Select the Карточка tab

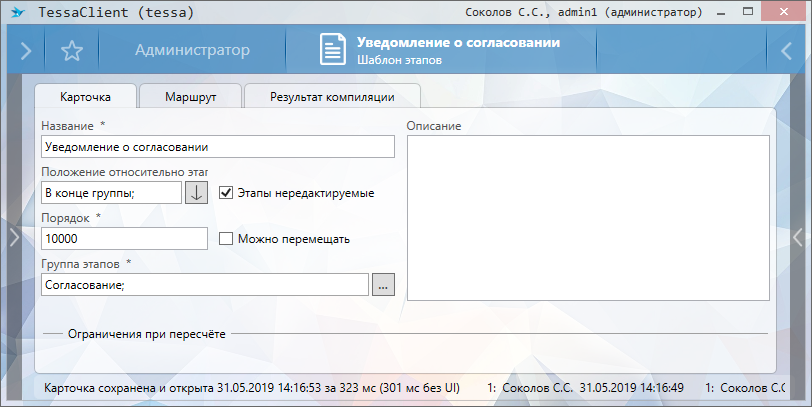click(85, 97)
